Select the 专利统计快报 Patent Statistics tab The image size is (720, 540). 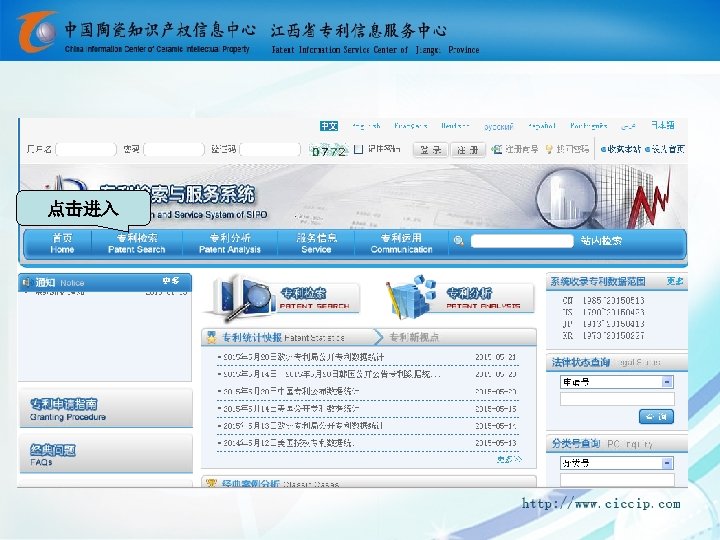[x=283, y=338]
